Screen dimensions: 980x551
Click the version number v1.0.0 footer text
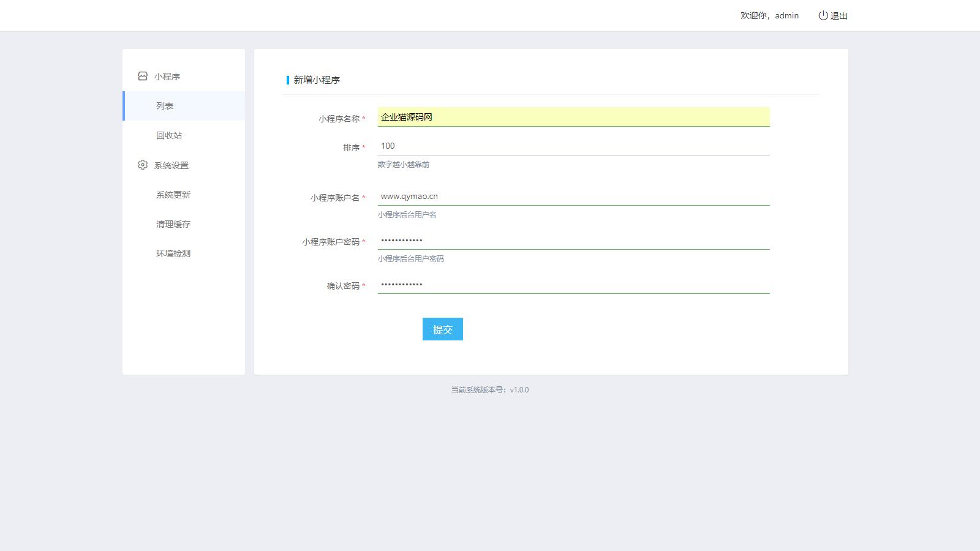(519, 390)
